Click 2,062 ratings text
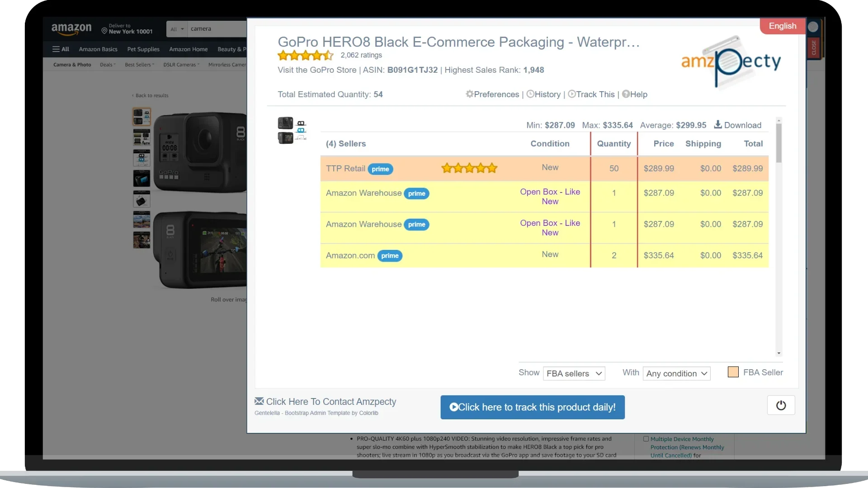The height and width of the screenshot is (488, 868). tap(361, 55)
